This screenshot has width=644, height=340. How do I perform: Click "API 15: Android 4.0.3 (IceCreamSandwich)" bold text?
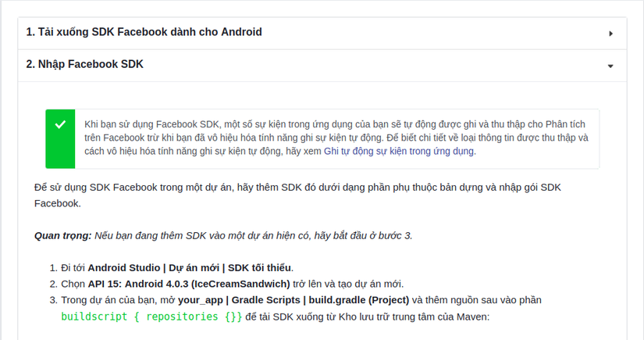(x=188, y=284)
